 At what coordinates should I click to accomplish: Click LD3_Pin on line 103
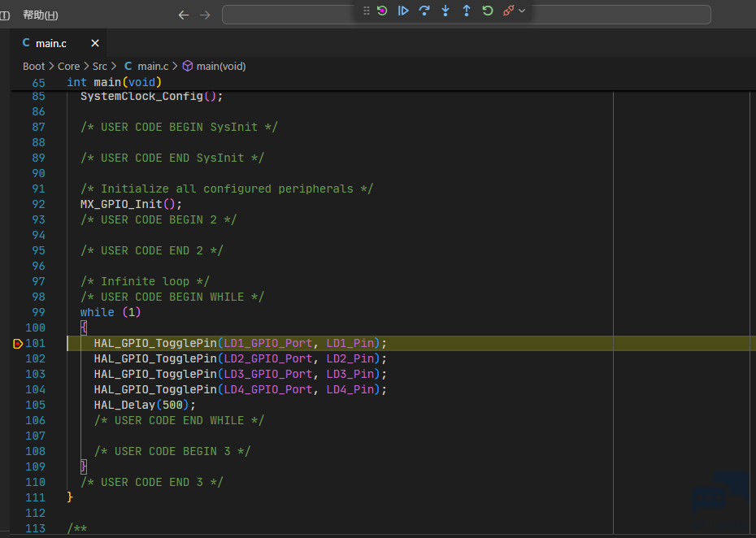click(x=350, y=374)
